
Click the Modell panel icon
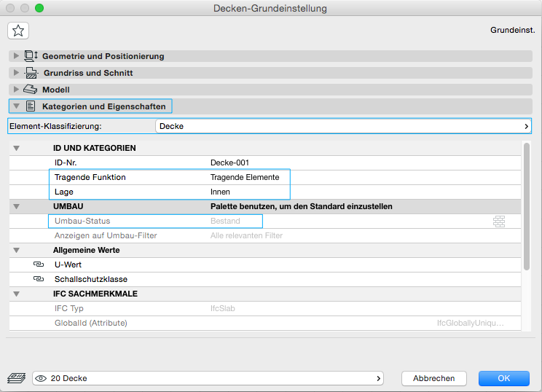click(x=31, y=90)
